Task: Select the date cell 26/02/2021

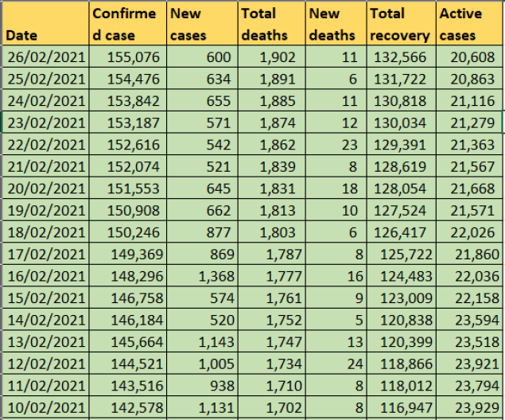Action: [45, 57]
